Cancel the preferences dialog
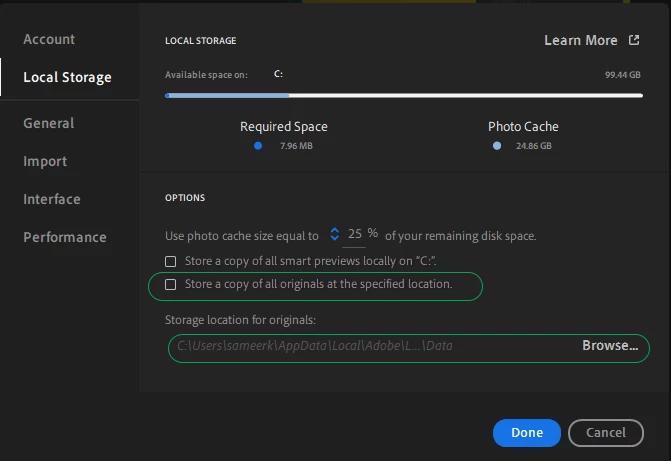The image size is (671, 461). coord(606,433)
